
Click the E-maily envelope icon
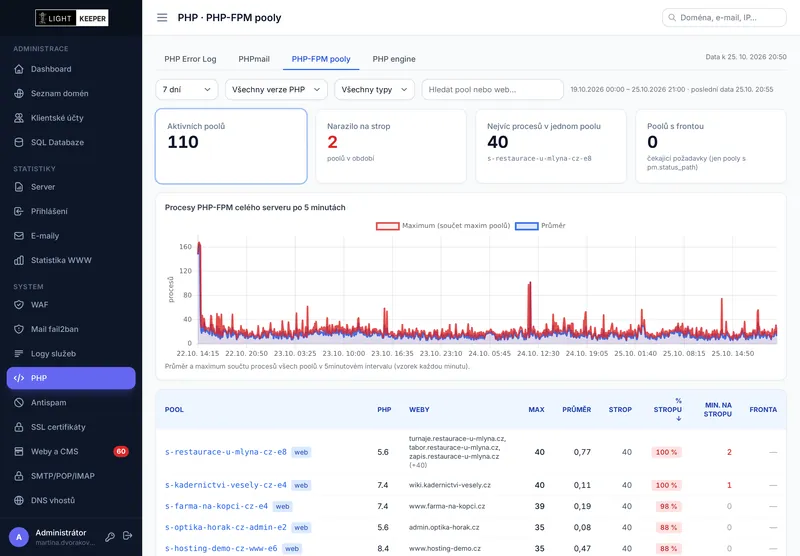tap(19, 236)
